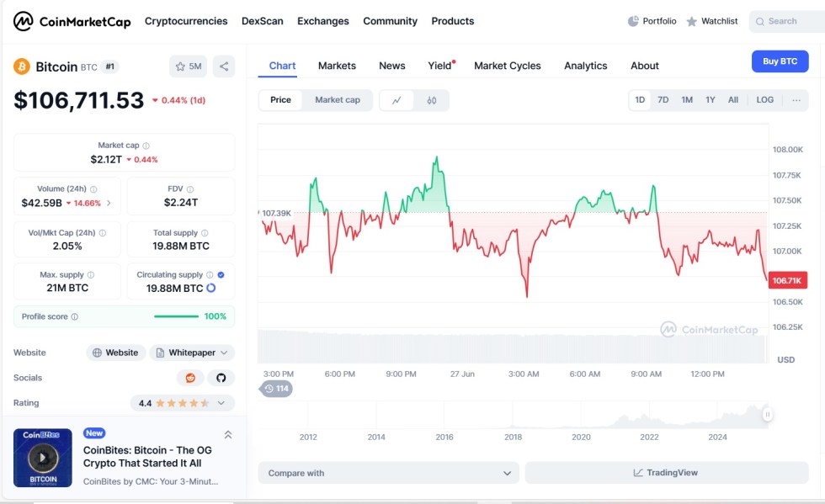Toggle the chart to Market cap
This screenshot has height=504, width=825.
pyautogui.click(x=337, y=100)
